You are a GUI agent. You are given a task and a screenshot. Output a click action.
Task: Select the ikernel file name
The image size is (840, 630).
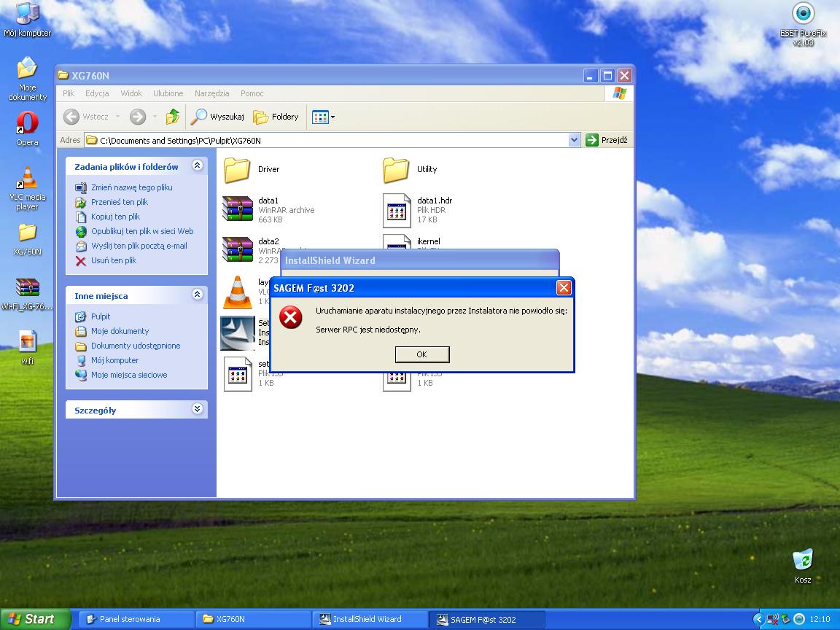pyautogui.click(x=429, y=241)
